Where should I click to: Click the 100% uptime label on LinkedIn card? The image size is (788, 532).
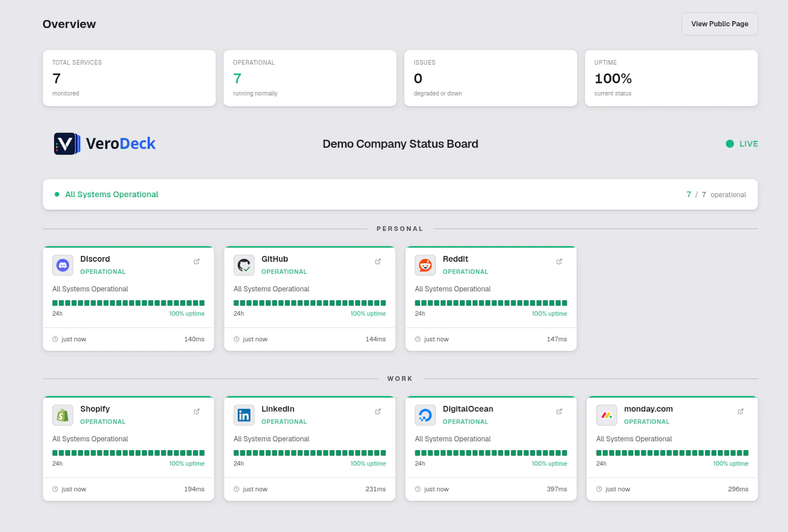tap(368, 464)
